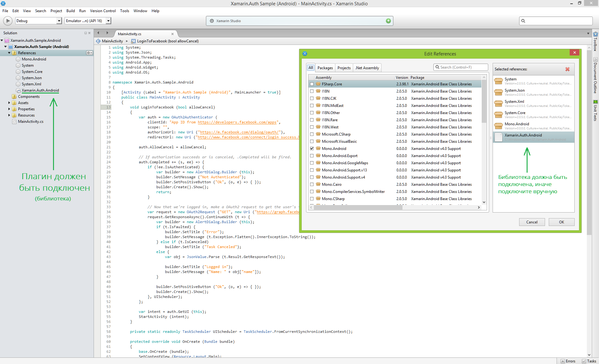The image size is (599, 364).
Task: Open MainActivity.cs file in solution tree
Action: (x=31, y=122)
